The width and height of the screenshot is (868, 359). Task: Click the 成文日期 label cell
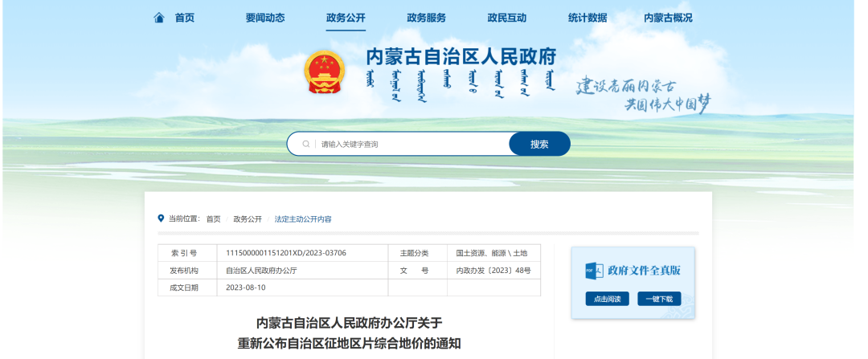click(187, 288)
